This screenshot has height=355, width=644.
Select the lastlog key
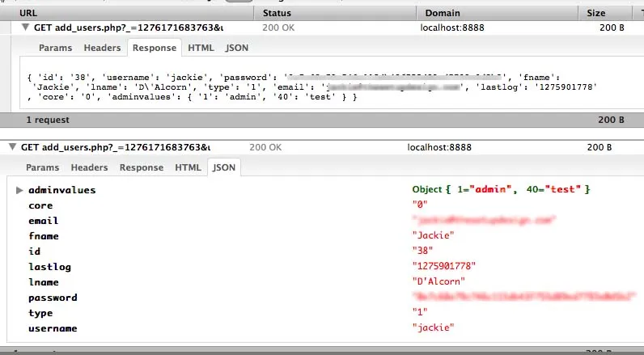click(x=49, y=267)
